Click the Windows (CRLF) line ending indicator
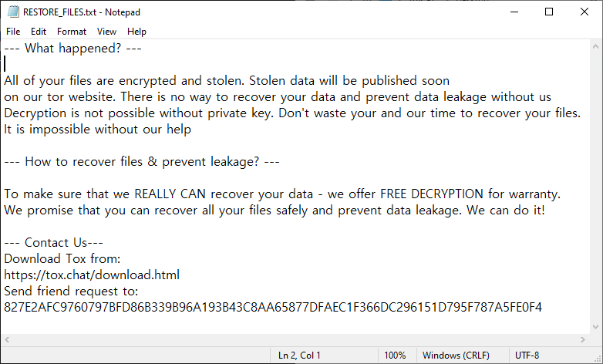This screenshot has height=364, width=603. (x=456, y=356)
